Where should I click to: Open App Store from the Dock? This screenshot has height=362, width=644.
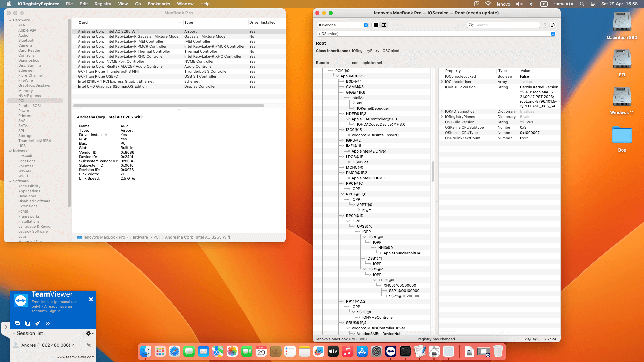click(x=362, y=351)
